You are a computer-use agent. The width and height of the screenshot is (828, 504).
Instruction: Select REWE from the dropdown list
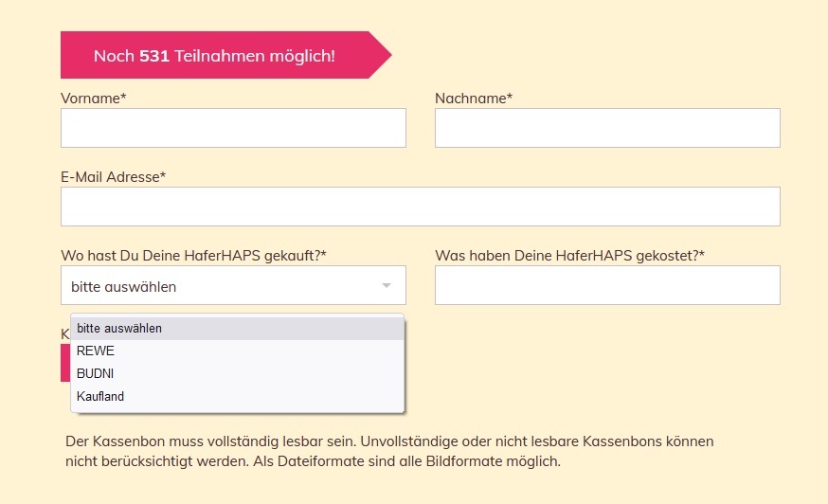coord(238,351)
